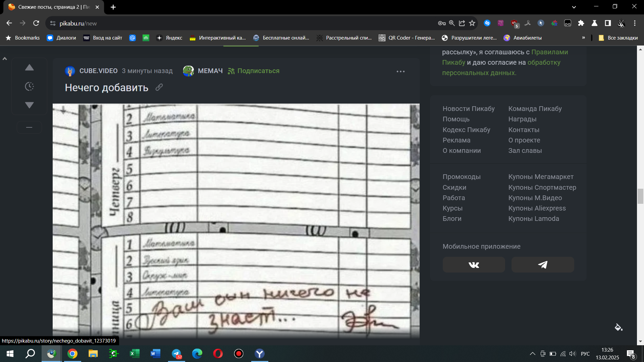Screen dimensions: 644x362
Task: Show hidden system tray icons
Action: click(532, 354)
